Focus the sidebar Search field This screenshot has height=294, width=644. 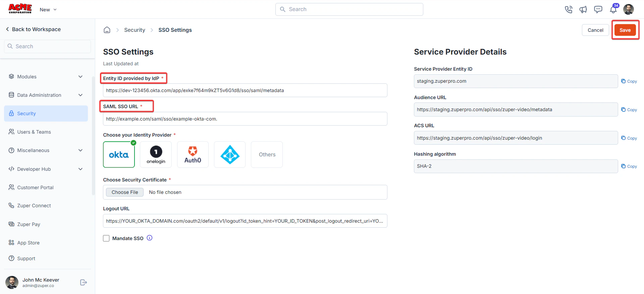pyautogui.click(x=47, y=46)
